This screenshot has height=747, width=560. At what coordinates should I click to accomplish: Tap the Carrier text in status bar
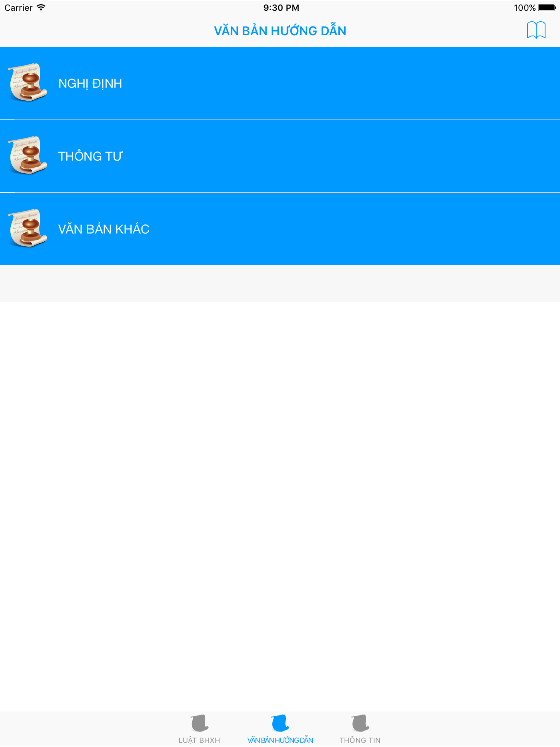pos(18,7)
